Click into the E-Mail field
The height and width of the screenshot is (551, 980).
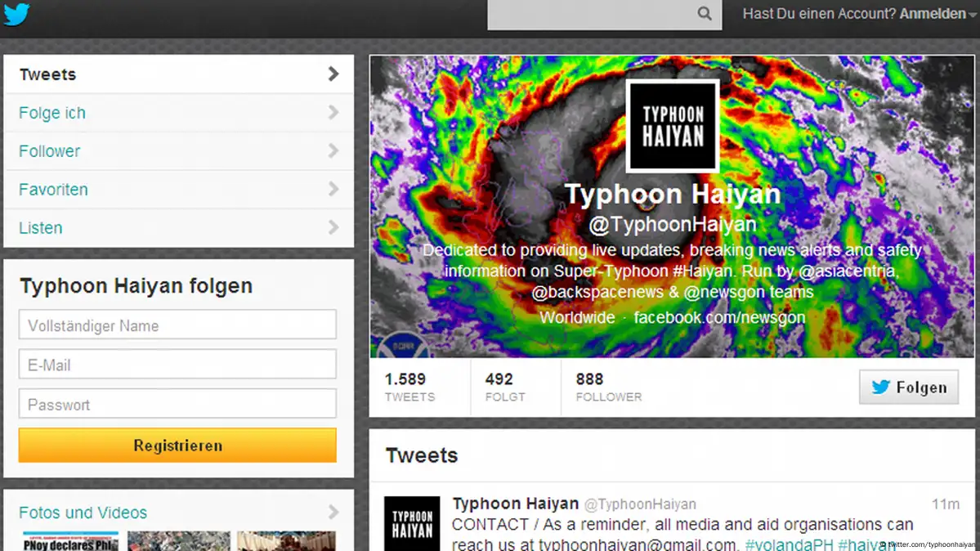[177, 365]
